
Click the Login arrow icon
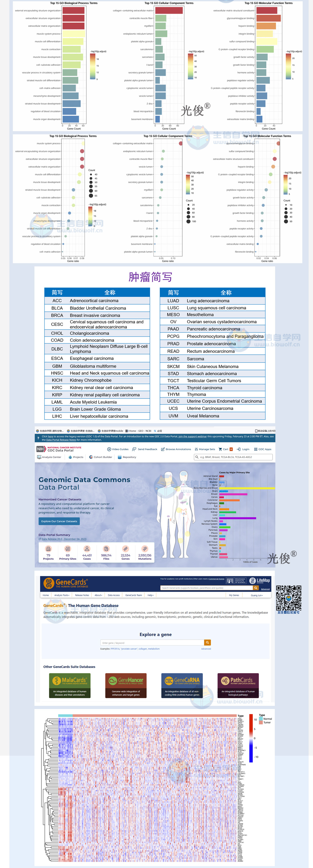(x=239, y=449)
